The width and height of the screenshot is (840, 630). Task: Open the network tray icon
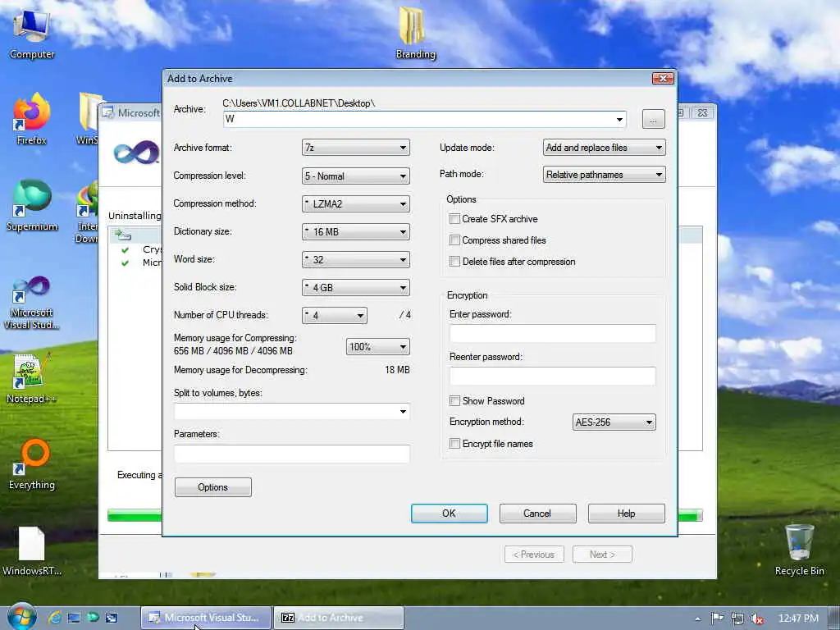click(737, 619)
